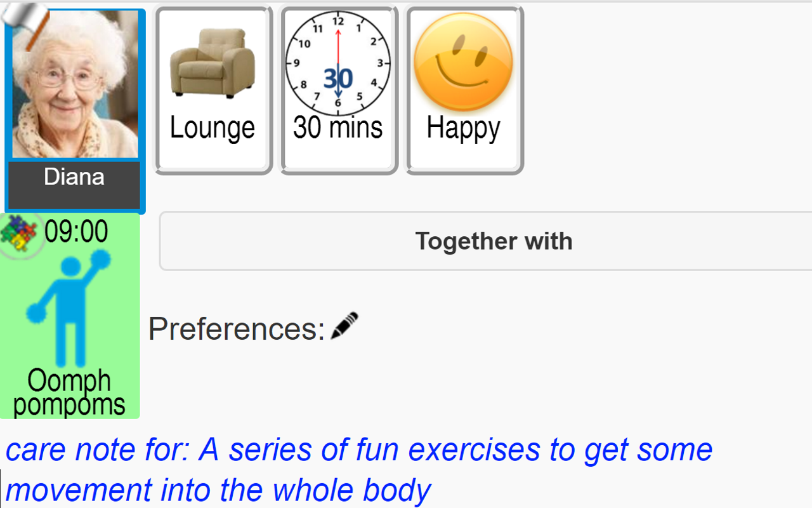Click the armchair icon on the Lounge card
Screen dimensions: 812x508
click(x=213, y=60)
